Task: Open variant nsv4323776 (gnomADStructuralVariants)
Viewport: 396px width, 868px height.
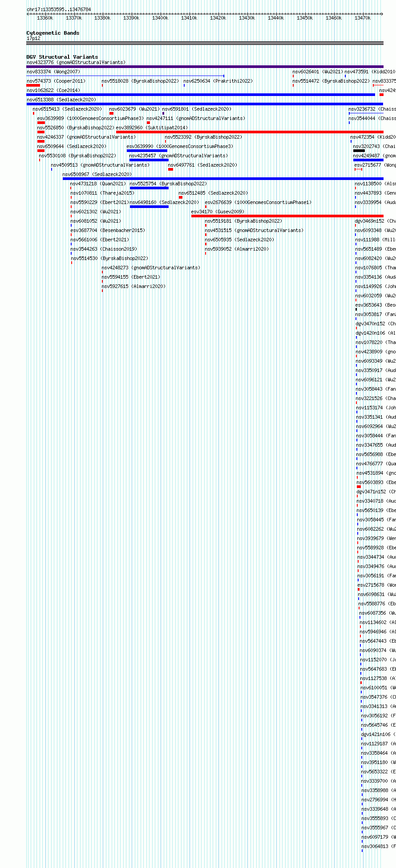Action: 76,62
